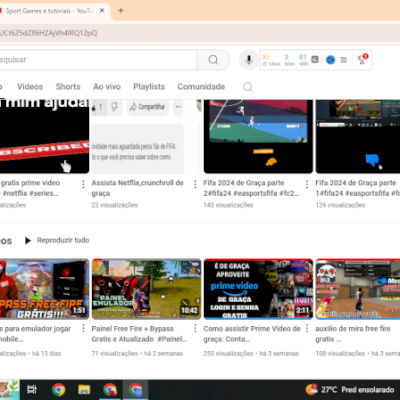Viewport: 400px width, 400px height.
Task: Open a new browser tab
Action: 121,11
